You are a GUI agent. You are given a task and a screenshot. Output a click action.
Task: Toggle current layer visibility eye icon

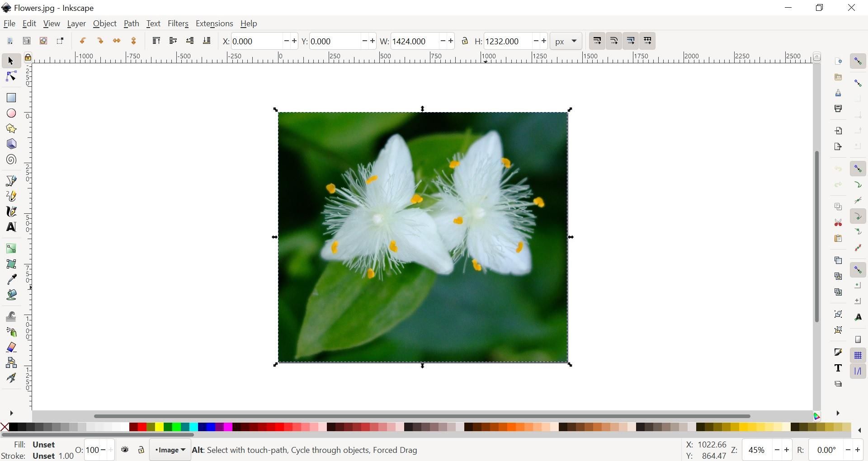tap(125, 450)
